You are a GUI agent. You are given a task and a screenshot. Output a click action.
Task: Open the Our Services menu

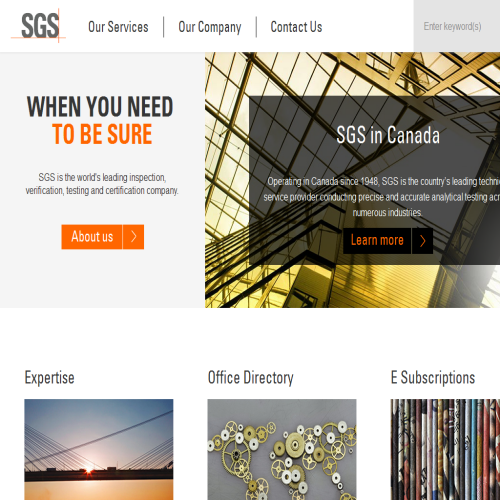118,27
